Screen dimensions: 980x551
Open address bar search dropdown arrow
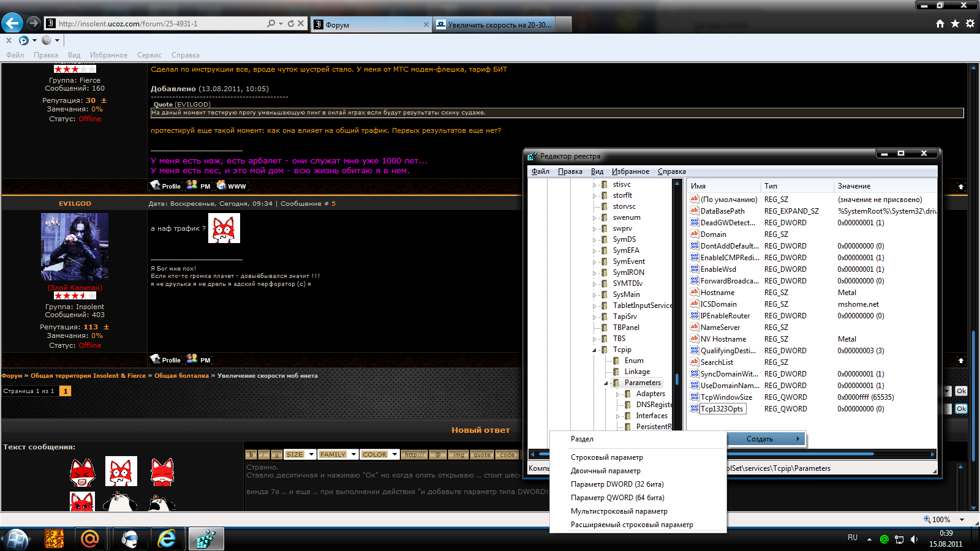click(x=281, y=23)
